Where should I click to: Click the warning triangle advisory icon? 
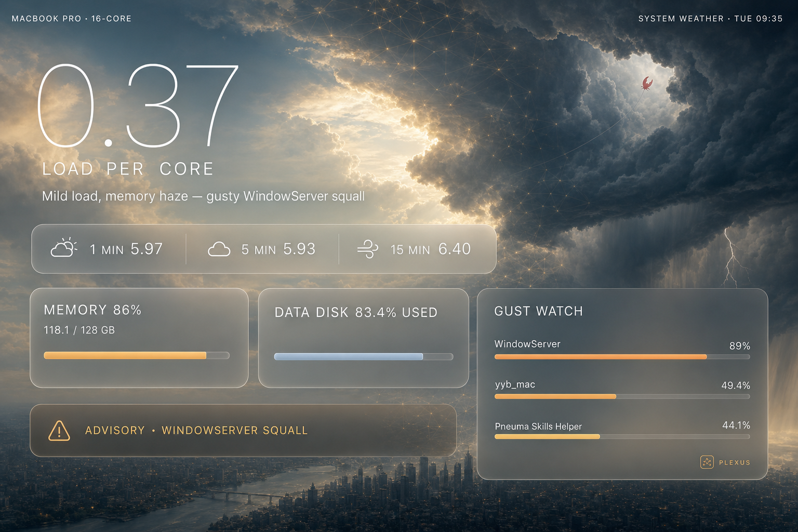(x=59, y=431)
